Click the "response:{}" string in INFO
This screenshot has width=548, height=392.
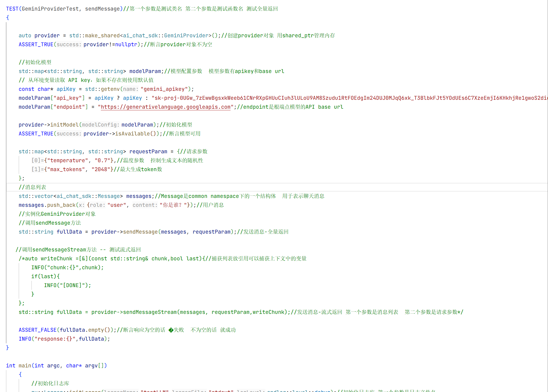coord(55,339)
